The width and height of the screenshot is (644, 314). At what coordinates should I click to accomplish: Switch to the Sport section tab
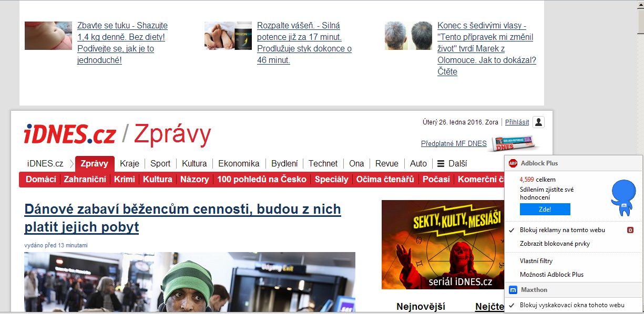(160, 163)
